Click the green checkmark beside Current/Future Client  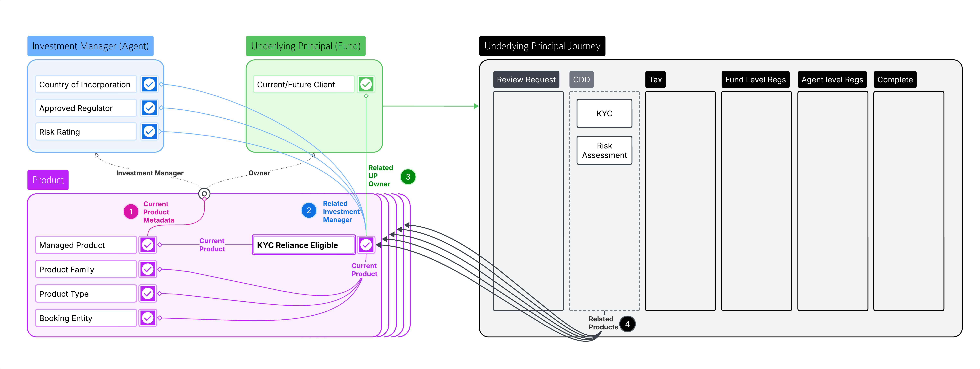click(x=366, y=84)
